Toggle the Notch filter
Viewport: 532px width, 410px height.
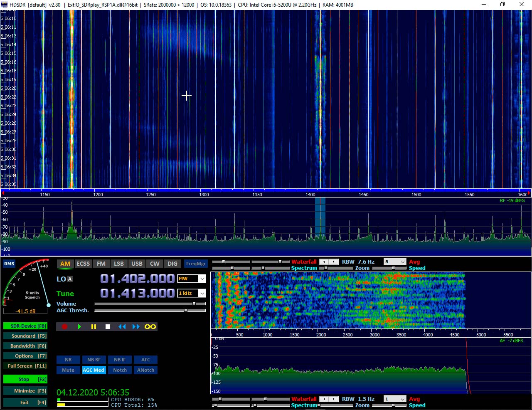click(x=120, y=370)
